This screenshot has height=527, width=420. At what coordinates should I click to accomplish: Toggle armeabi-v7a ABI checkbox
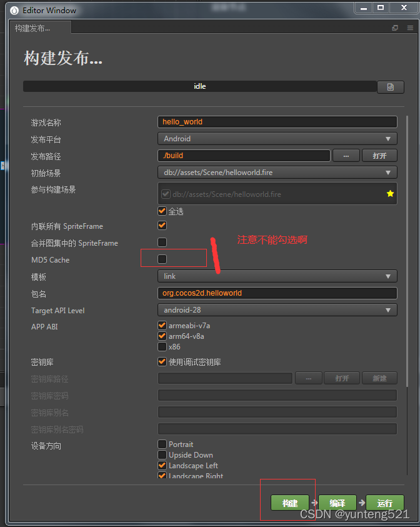click(x=162, y=325)
